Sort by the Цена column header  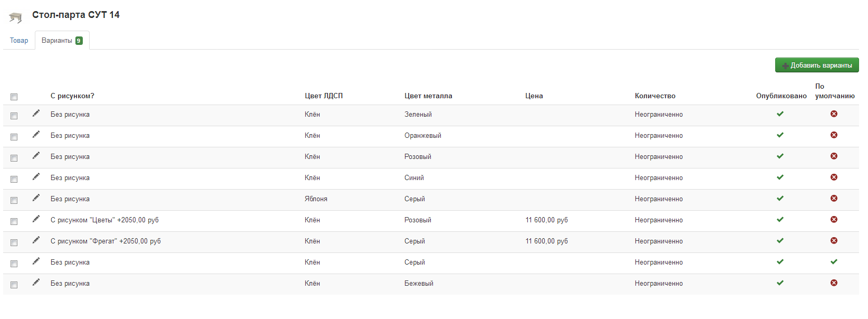(534, 96)
